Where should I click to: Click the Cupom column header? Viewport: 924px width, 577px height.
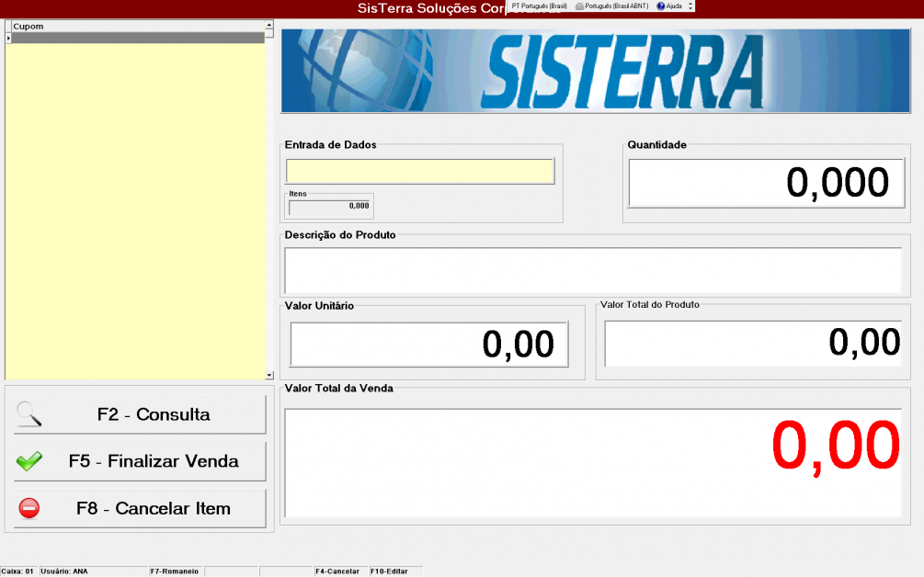coord(136,27)
